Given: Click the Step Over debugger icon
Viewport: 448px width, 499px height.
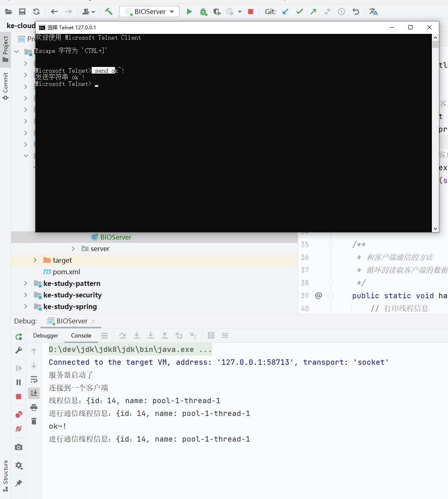Looking at the screenshot, I should pyautogui.click(x=123, y=335).
